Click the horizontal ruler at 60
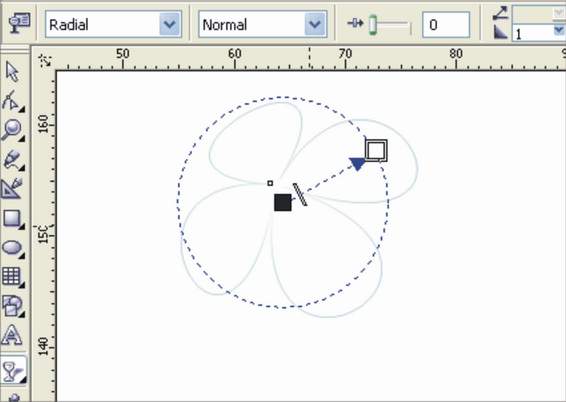 click(235, 54)
